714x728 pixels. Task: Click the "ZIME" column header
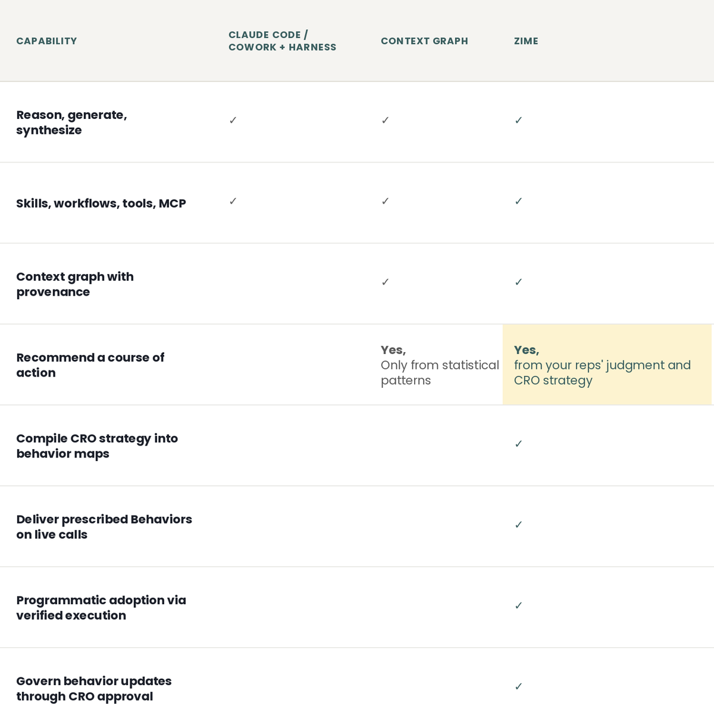click(526, 41)
